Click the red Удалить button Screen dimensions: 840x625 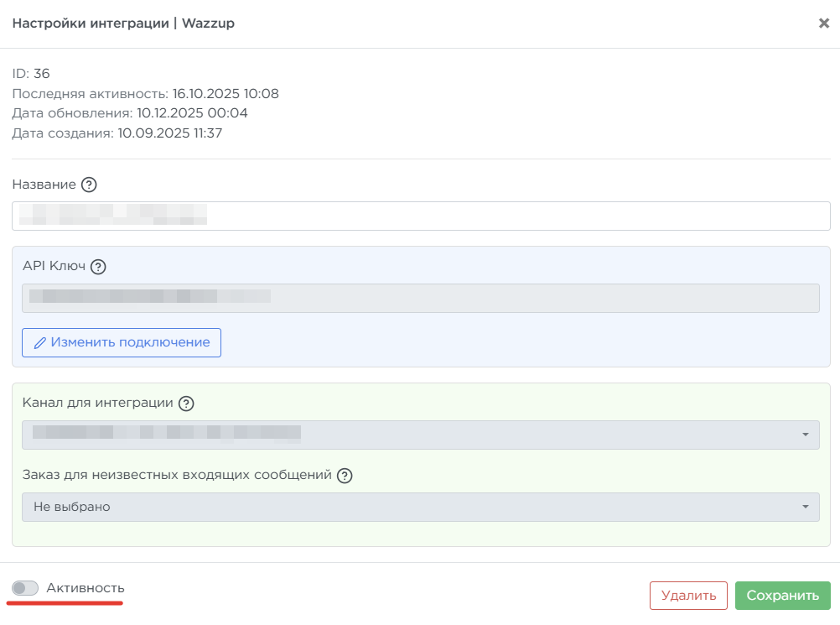click(688, 596)
